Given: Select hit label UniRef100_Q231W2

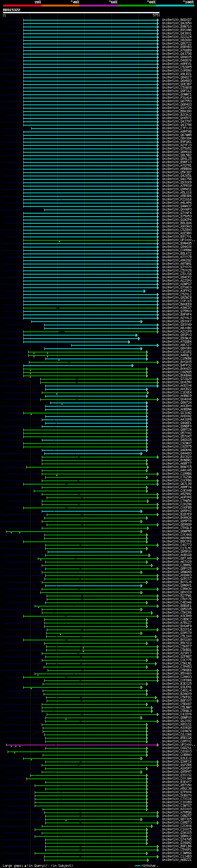Looking at the screenshot, I should (x=177, y=413).
